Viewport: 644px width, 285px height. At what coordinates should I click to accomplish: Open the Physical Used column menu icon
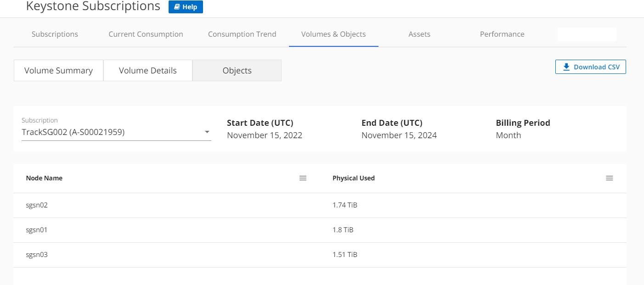tap(609, 178)
